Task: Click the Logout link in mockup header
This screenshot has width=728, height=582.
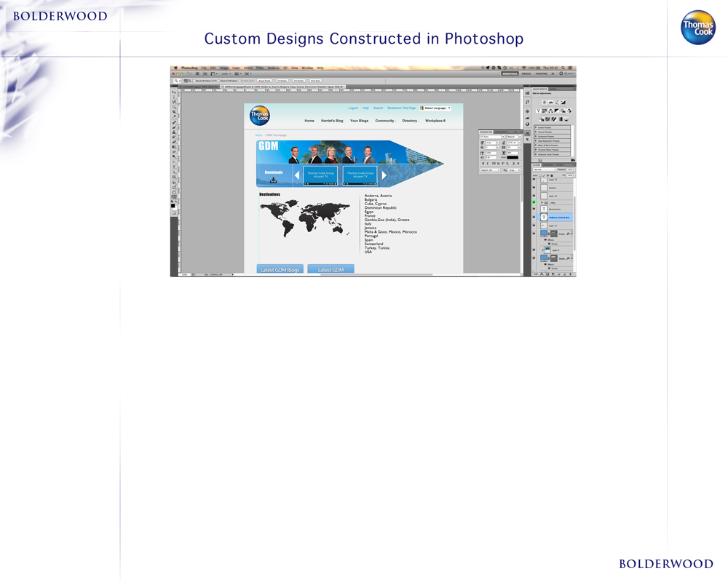Action: tap(353, 108)
